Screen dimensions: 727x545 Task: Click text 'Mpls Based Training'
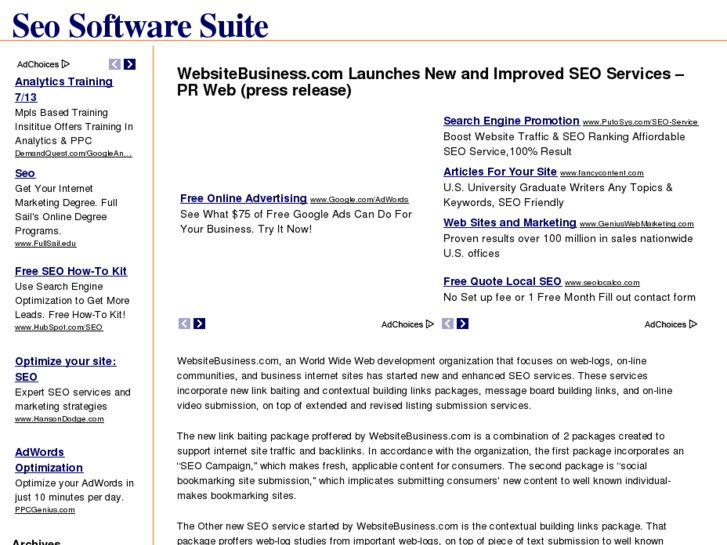click(x=61, y=113)
